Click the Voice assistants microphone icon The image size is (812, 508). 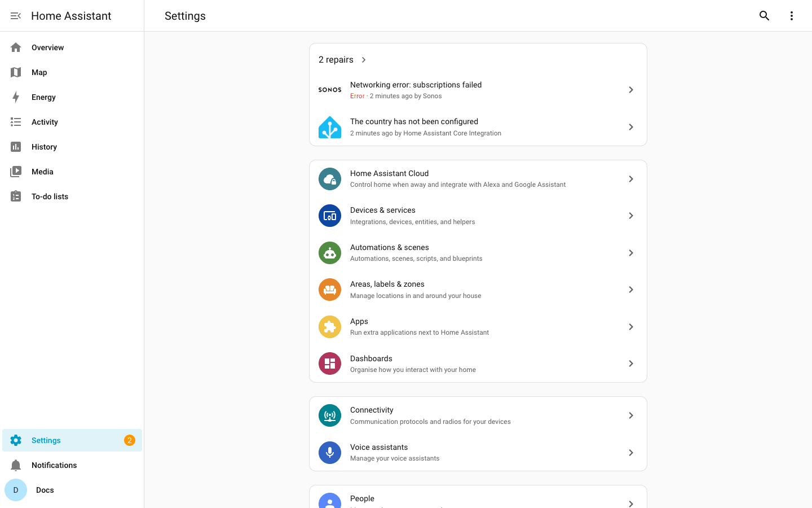[x=330, y=453]
